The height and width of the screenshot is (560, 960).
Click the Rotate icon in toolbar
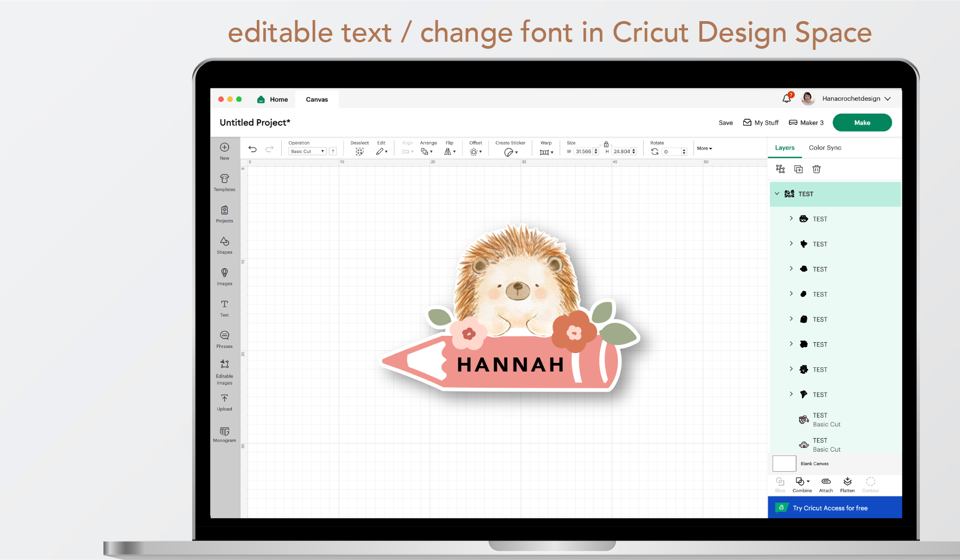click(x=654, y=152)
